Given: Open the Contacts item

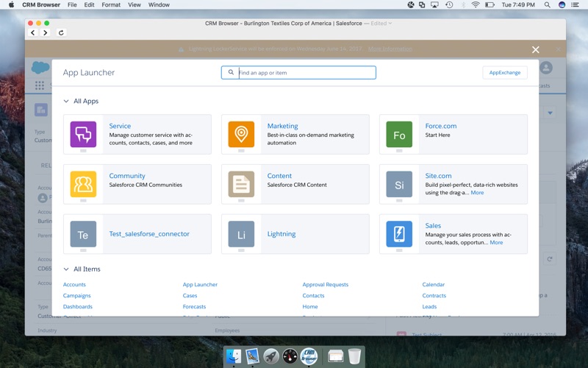Looking at the screenshot, I should [314, 296].
